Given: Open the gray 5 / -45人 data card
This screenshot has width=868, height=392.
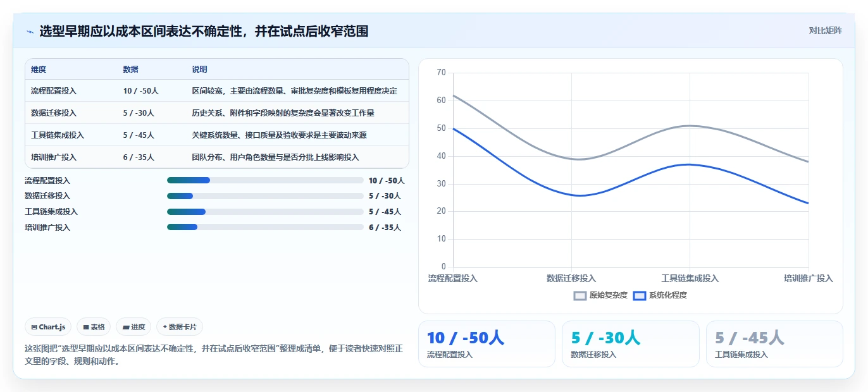Looking at the screenshot, I should [x=774, y=344].
